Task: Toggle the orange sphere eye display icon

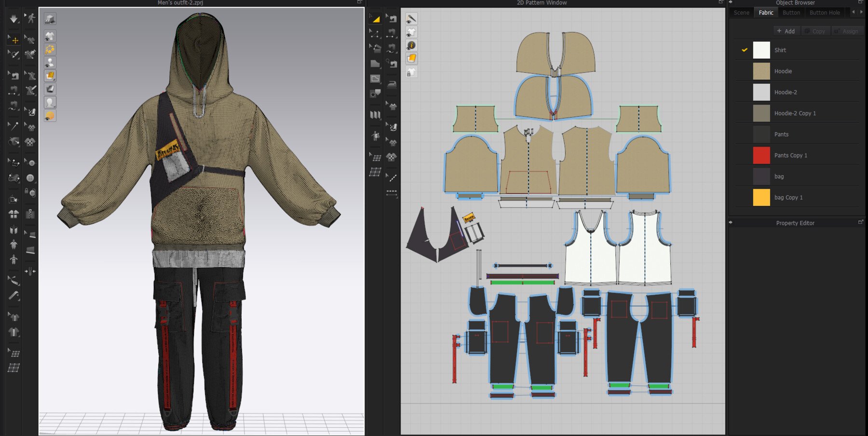Action: (x=50, y=116)
